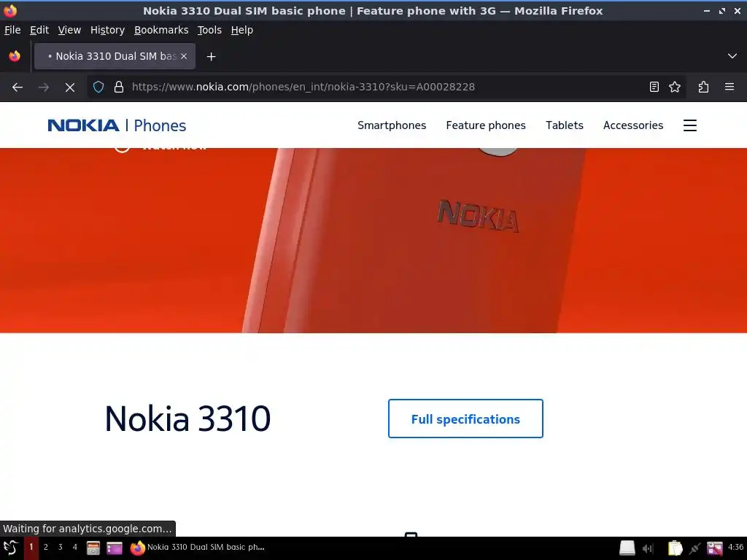The width and height of the screenshot is (747, 560).
Task: Select the Nokia 3310 Dual SIM tab
Action: coord(115,56)
